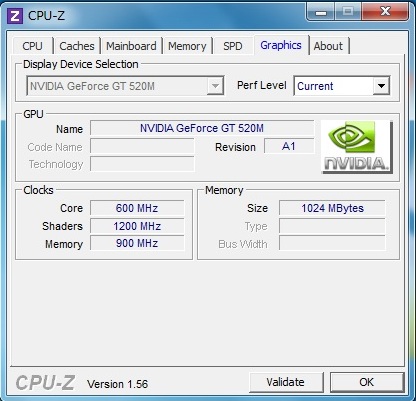Image resolution: width=416 pixels, height=401 pixels.
Task: Open the Perf Level dropdown arrow
Action: [381, 86]
